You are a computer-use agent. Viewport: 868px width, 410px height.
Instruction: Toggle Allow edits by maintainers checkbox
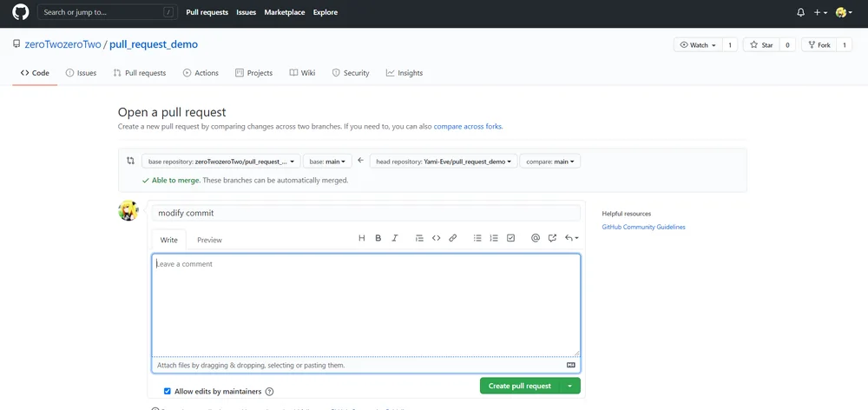[x=168, y=391]
